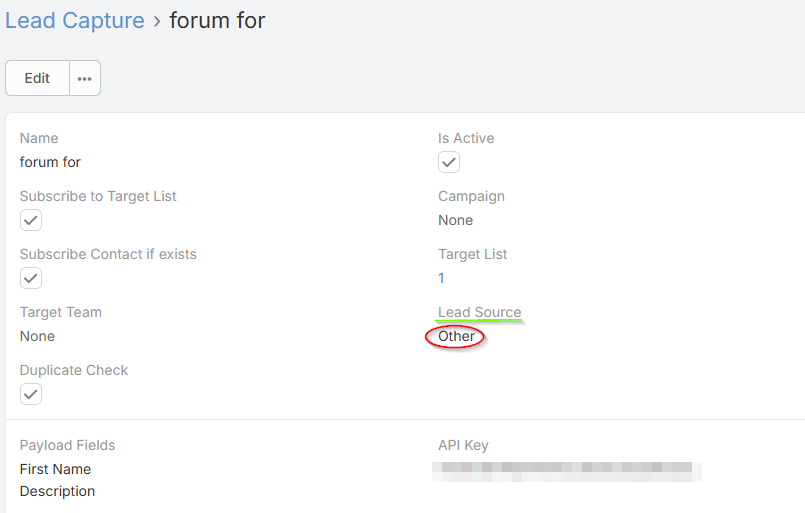Toggle Subscribe Contact if exists checkbox
805x513 pixels.
click(x=31, y=278)
